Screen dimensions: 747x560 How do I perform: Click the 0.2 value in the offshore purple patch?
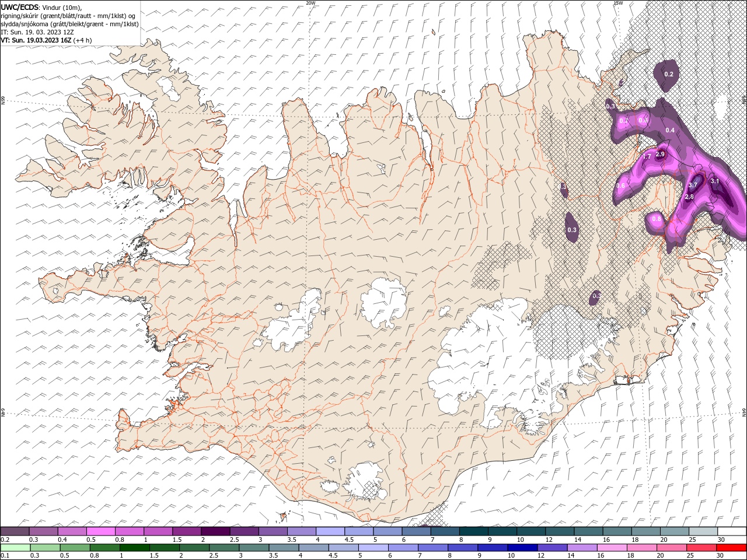(669, 74)
